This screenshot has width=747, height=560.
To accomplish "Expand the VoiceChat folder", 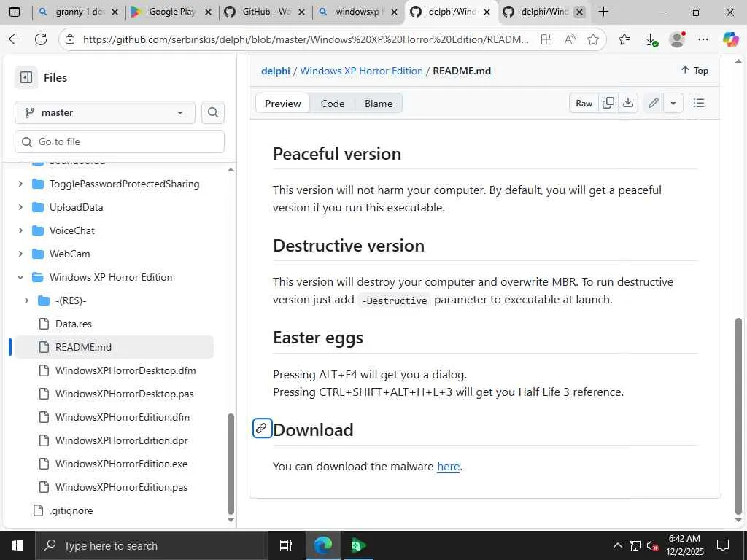I will 20,230.
